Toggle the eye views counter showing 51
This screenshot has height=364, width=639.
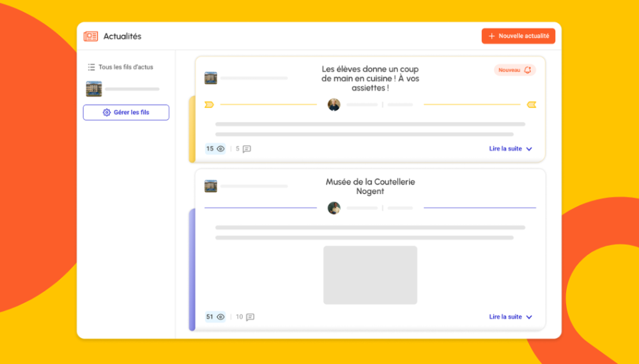215,317
